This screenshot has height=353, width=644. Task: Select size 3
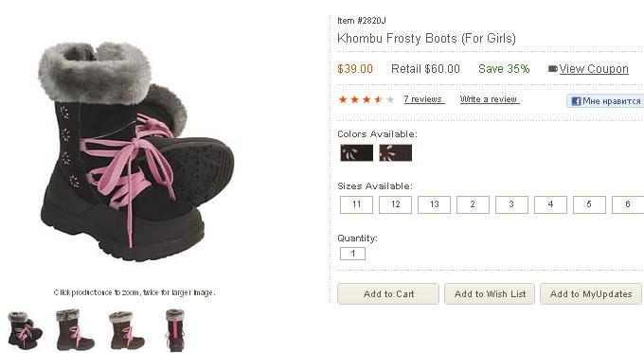tap(511, 204)
